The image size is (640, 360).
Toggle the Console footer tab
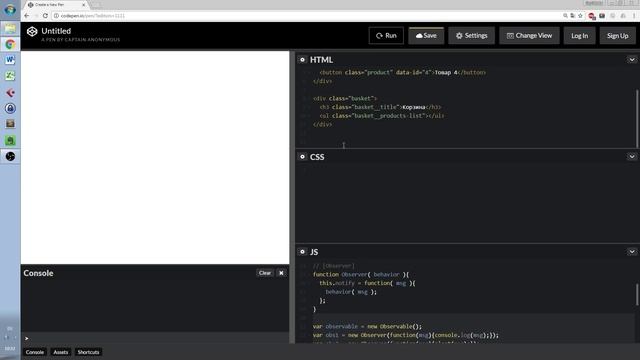[x=35, y=352]
